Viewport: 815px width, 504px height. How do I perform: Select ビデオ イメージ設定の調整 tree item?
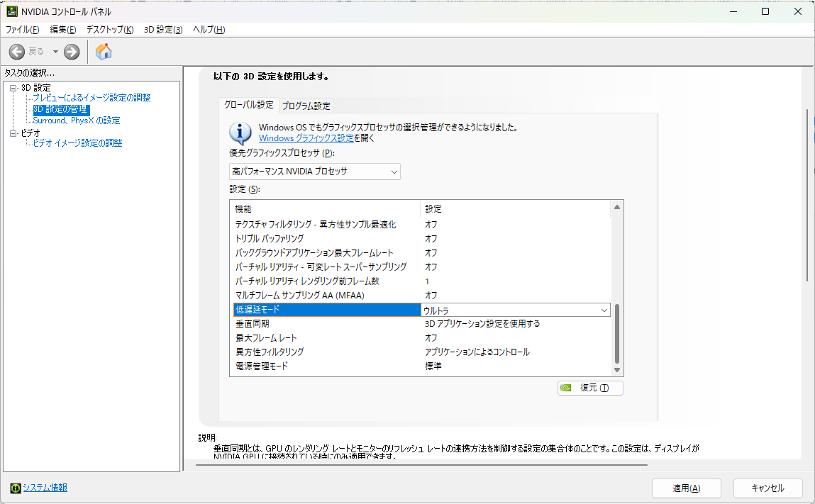coord(77,143)
